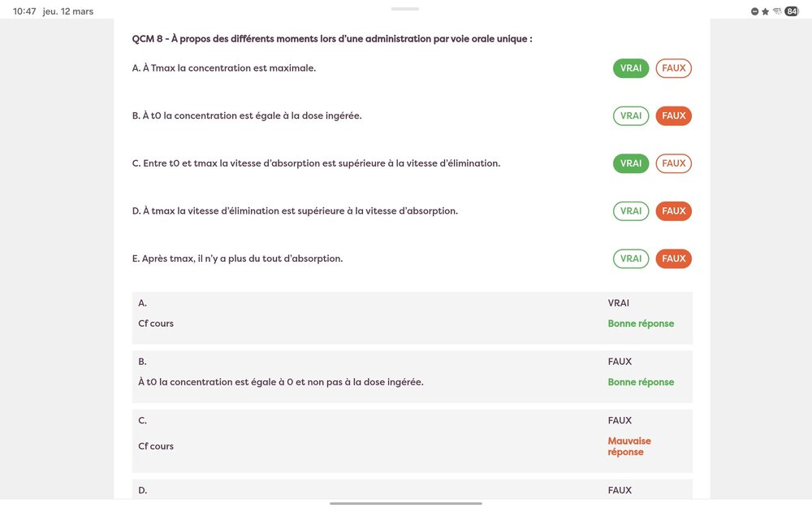Screen dimensions: 812x508
Task: Click the bottom horizontal scrollbar
Action: 406,502
